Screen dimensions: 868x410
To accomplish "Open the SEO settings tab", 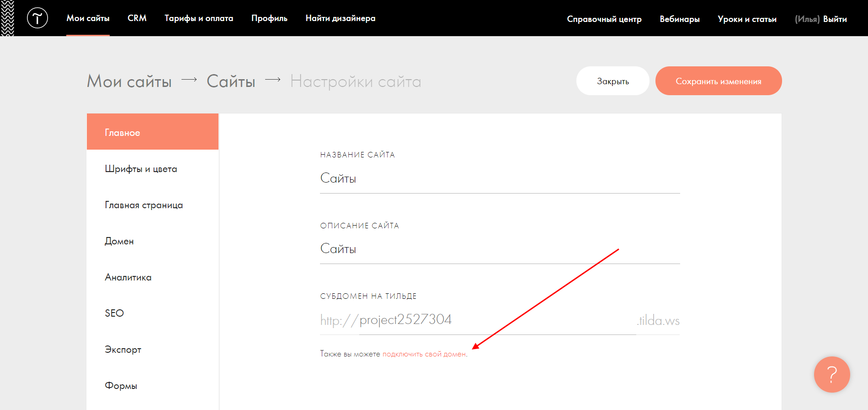I will click(114, 313).
